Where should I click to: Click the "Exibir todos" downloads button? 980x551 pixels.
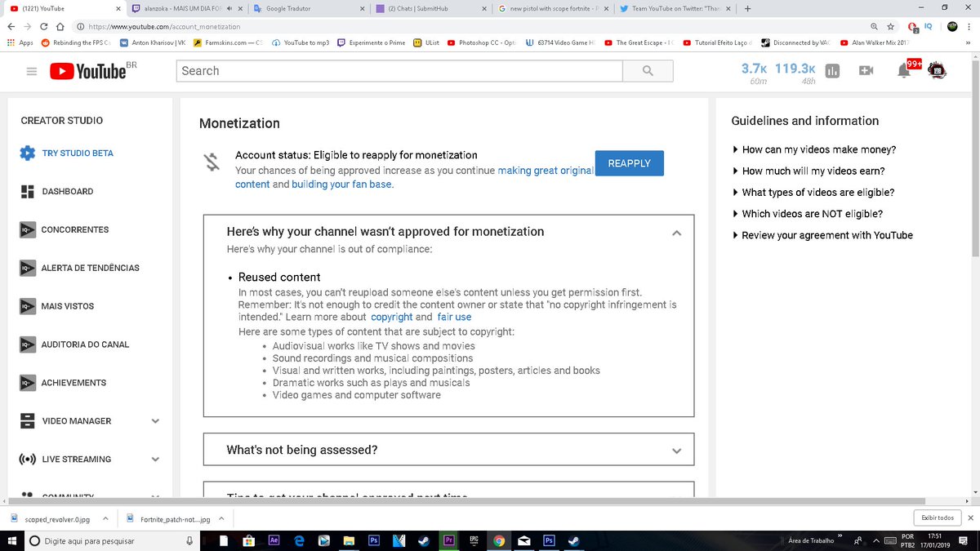(937, 518)
